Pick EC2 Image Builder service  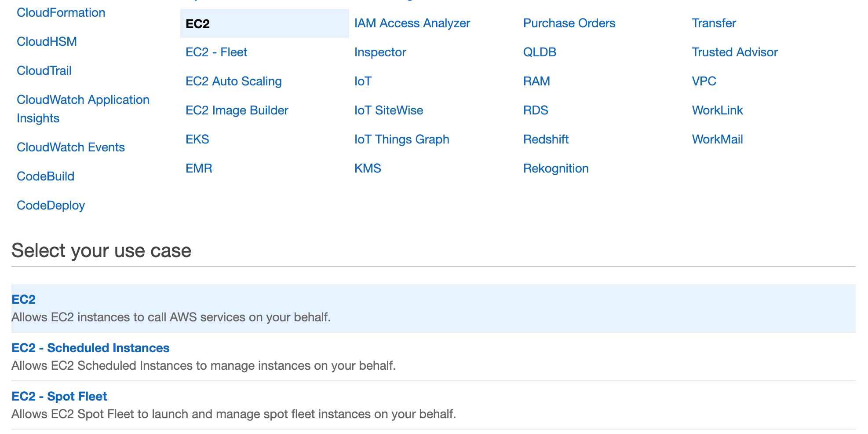point(237,110)
